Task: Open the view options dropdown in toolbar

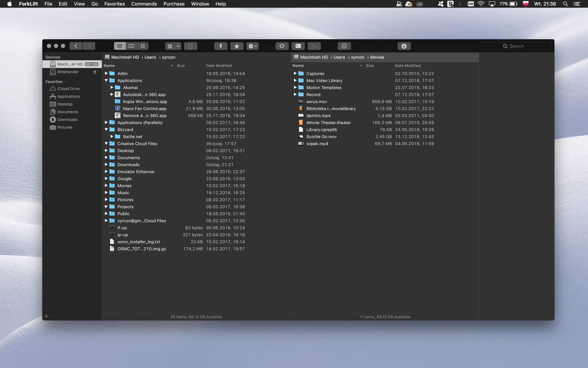Action: (173, 46)
